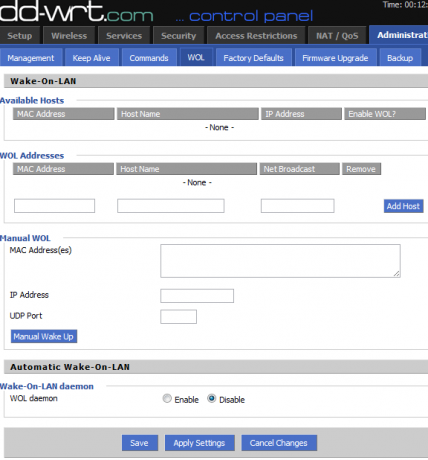Open the Commands sub-tab
This screenshot has width=428, height=460.
click(x=149, y=58)
